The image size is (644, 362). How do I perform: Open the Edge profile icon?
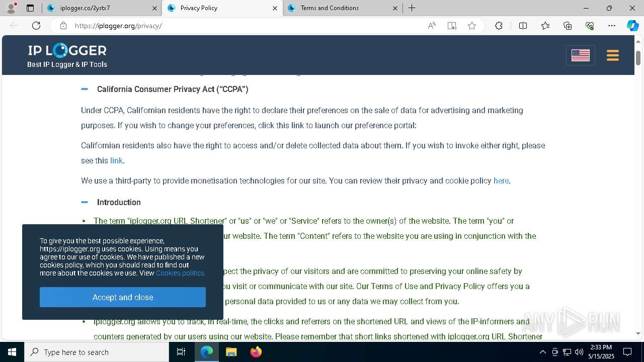[11, 8]
